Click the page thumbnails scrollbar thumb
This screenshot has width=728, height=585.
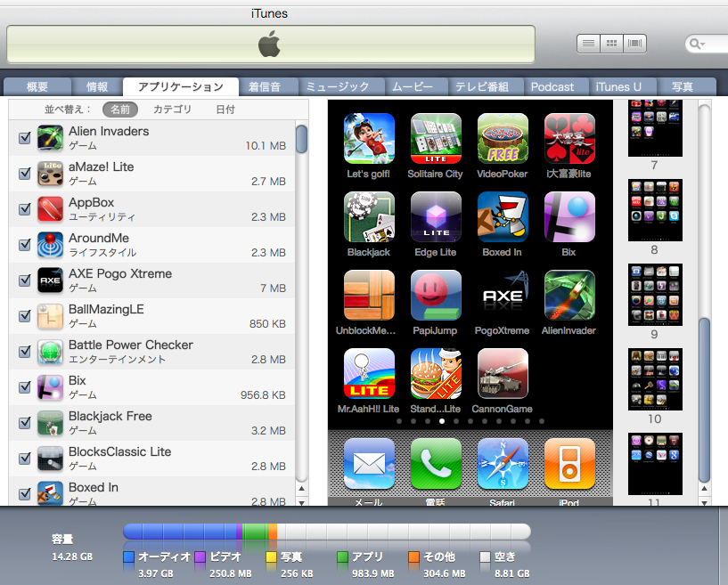click(704, 401)
